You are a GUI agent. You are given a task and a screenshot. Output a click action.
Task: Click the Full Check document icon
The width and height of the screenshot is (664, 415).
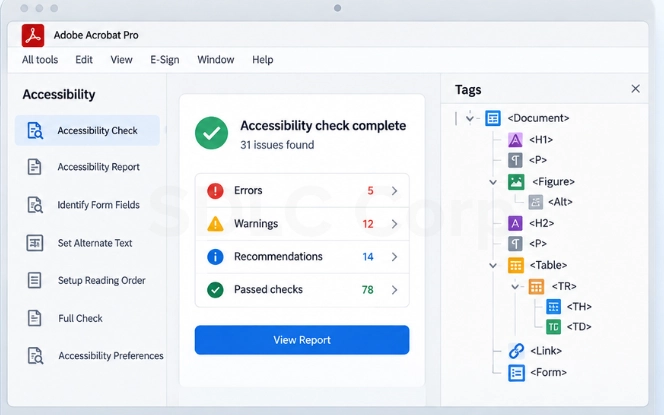coord(34,318)
